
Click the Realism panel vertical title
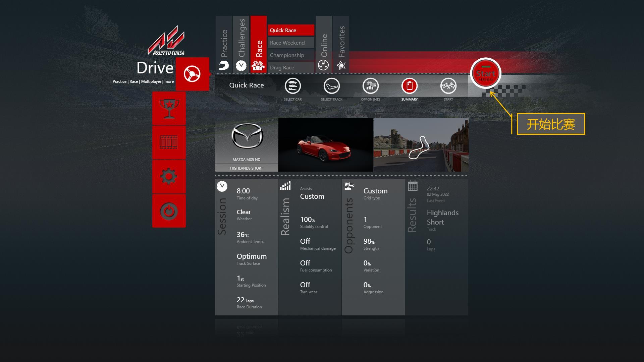[285, 217]
